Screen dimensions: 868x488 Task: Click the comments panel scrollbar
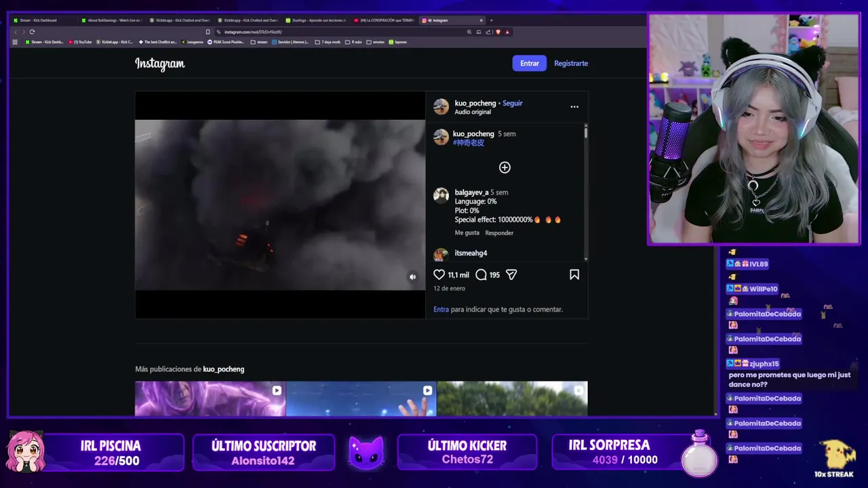coord(585,132)
